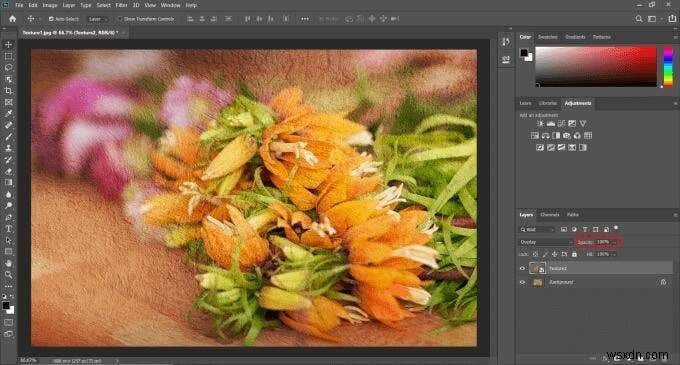
Task: Switch to the Channels tab
Action: [x=550, y=215]
